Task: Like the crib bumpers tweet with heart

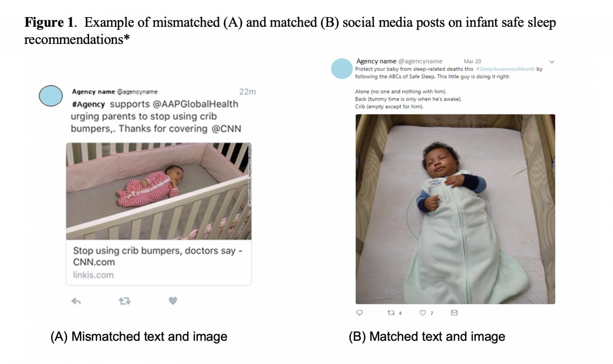Action: coord(172,301)
